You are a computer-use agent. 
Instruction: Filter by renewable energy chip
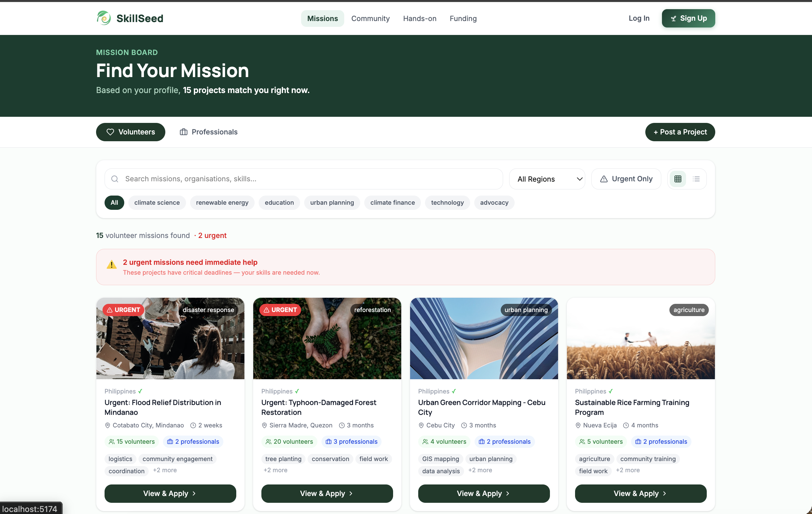(x=222, y=203)
